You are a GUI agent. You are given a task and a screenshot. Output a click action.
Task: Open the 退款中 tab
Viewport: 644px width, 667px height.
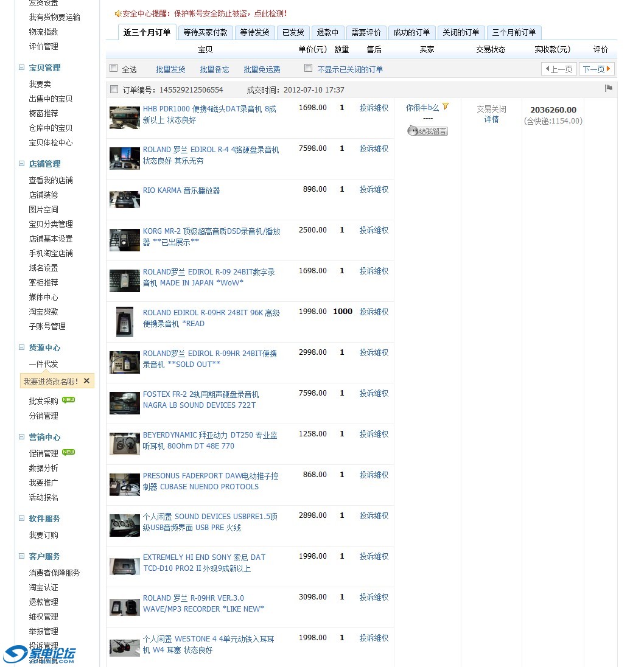click(327, 32)
